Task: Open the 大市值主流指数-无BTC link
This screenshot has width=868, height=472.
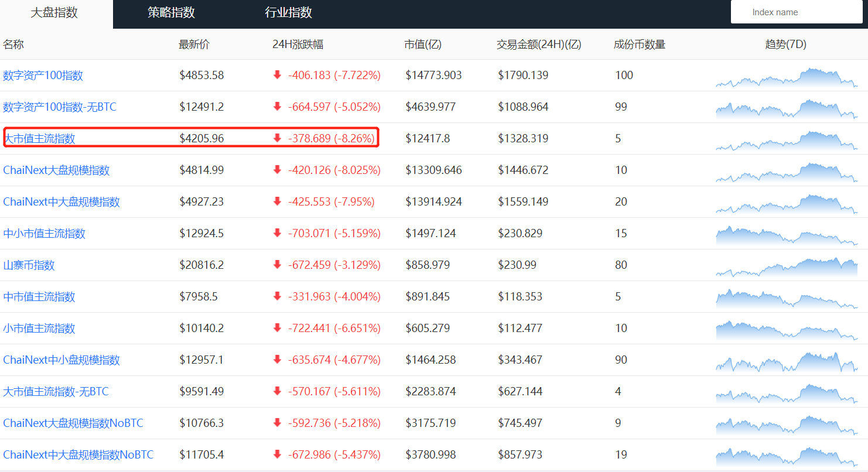Action: (x=56, y=391)
